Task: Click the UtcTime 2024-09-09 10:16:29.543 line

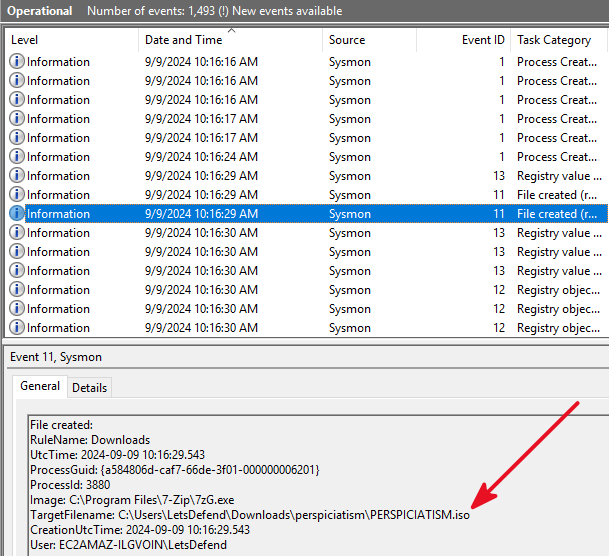Action: pos(117,455)
